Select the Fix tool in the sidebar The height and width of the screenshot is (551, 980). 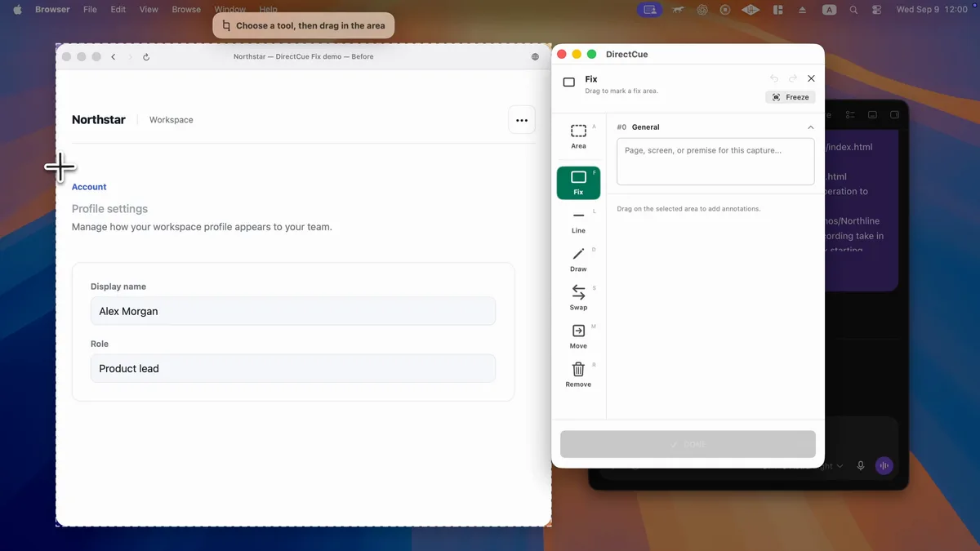click(578, 183)
